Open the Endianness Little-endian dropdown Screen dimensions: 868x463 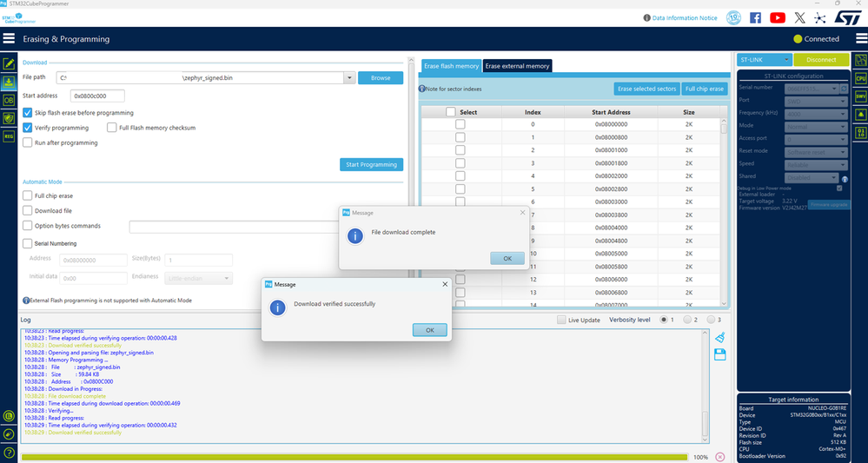click(199, 278)
